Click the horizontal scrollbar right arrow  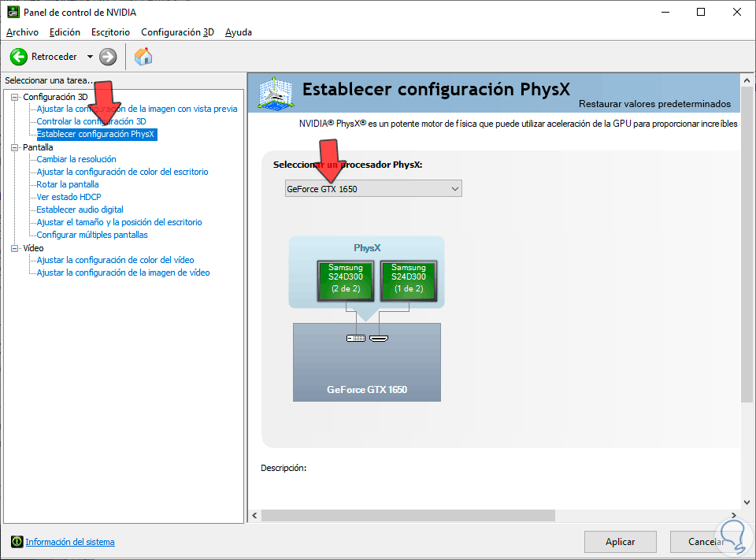point(734,516)
